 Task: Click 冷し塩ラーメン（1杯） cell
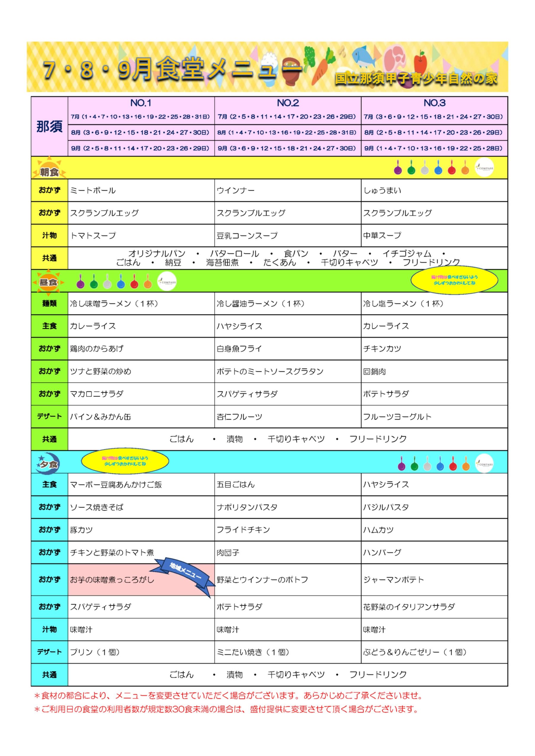point(435,304)
